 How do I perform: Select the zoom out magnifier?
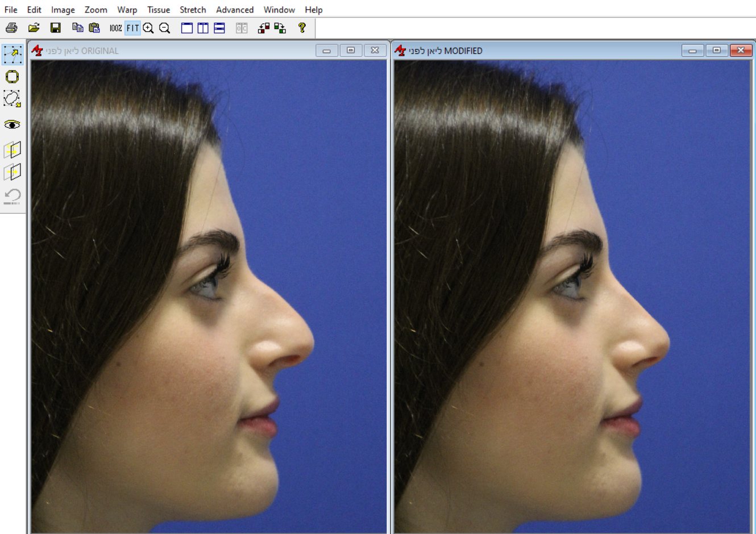coord(165,28)
